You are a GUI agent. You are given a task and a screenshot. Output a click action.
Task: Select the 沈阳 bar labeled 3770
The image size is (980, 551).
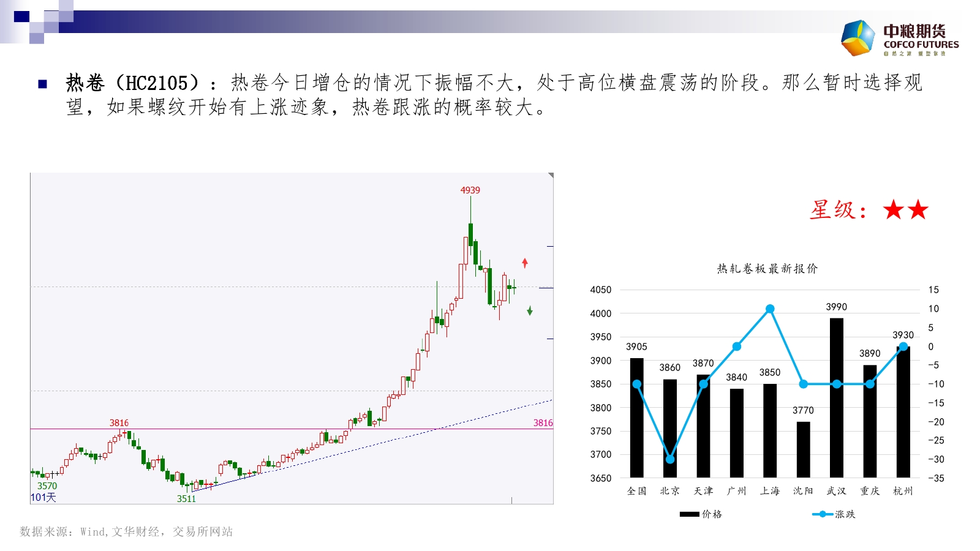(x=803, y=449)
